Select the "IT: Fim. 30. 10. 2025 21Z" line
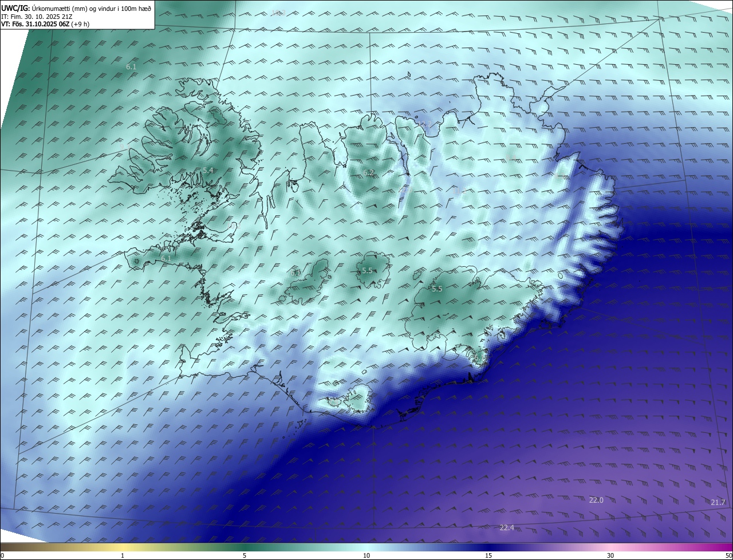The width and height of the screenshot is (733, 560). pyautogui.click(x=37, y=17)
